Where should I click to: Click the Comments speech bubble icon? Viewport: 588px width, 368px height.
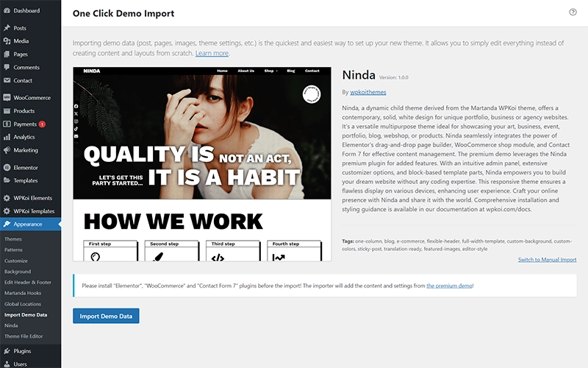[x=7, y=67]
